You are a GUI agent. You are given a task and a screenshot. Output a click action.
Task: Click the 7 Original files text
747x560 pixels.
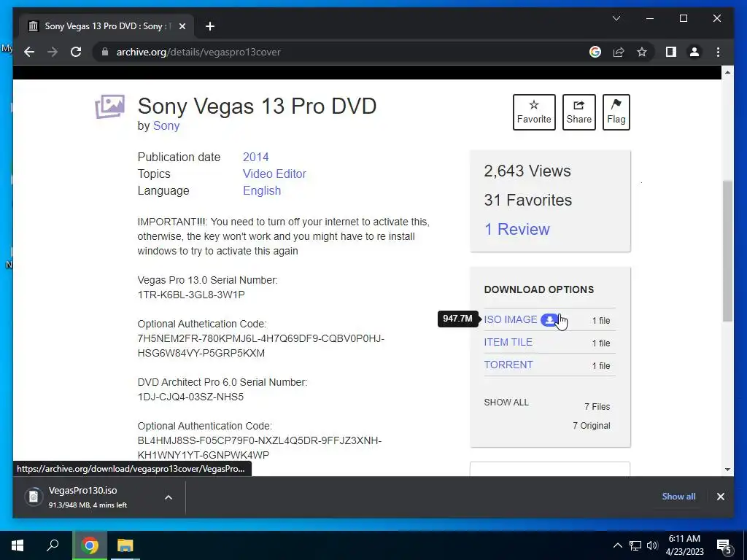(x=591, y=426)
